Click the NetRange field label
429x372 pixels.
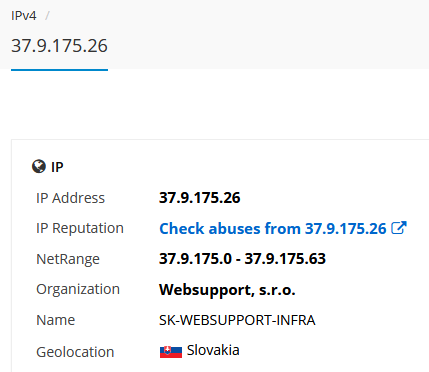[68, 259]
